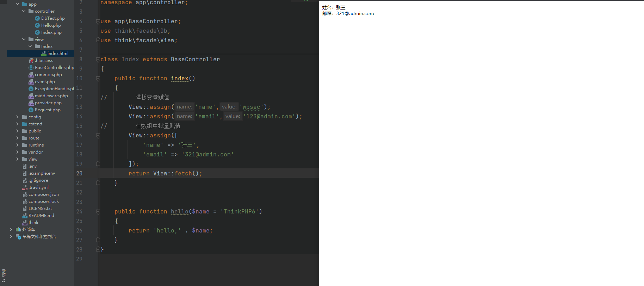Open Request.php class icon
The height and width of the screenshot is (286, 644).
click(x=31, y=110)
